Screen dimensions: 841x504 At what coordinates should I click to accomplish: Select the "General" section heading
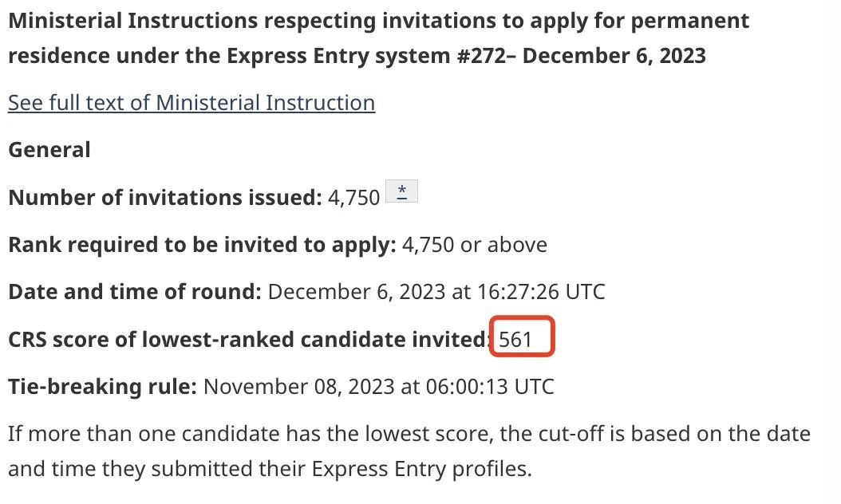pos(49,150)
